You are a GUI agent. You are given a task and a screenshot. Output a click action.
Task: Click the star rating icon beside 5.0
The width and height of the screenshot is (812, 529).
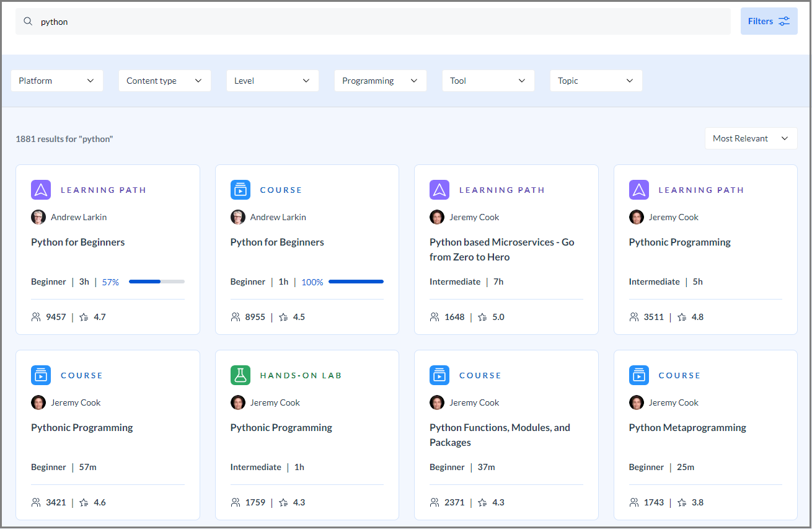point(482,317)
